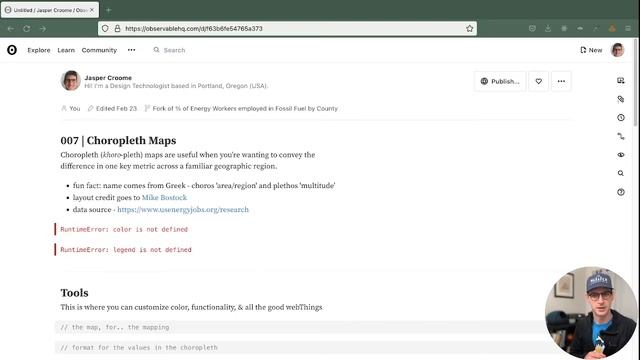Open the user avatar in top right
The image size is (640, 360).
pyautogui.click(x=618, y=50)
